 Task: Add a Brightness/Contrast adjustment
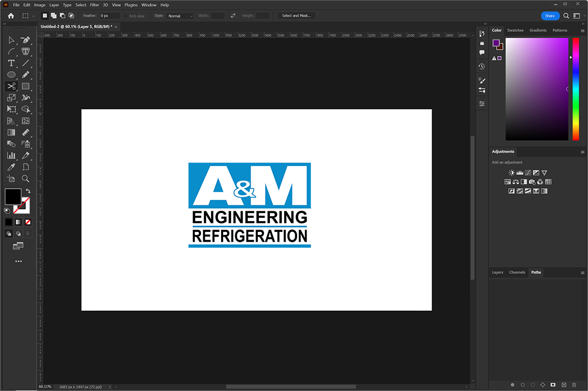tap(511, 172)
